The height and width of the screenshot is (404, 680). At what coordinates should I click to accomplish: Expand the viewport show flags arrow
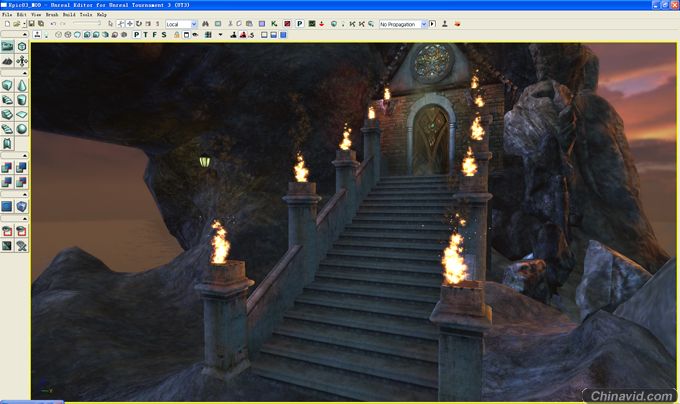pos(220,35)
